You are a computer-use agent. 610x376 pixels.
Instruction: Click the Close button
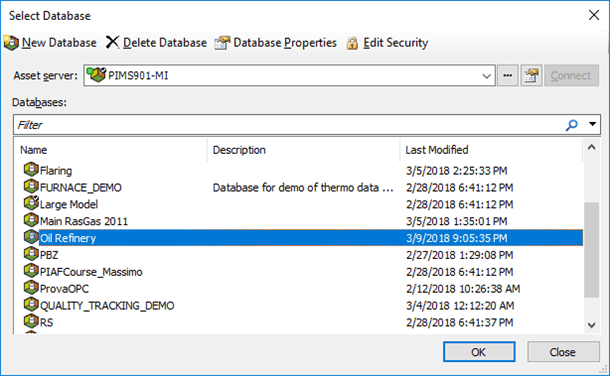point(563,352)
